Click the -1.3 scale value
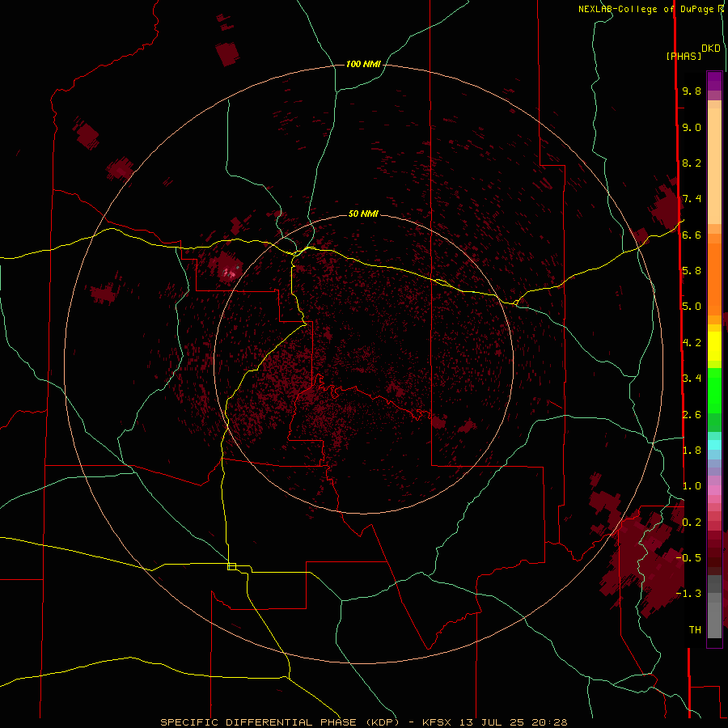 point(688,594)
